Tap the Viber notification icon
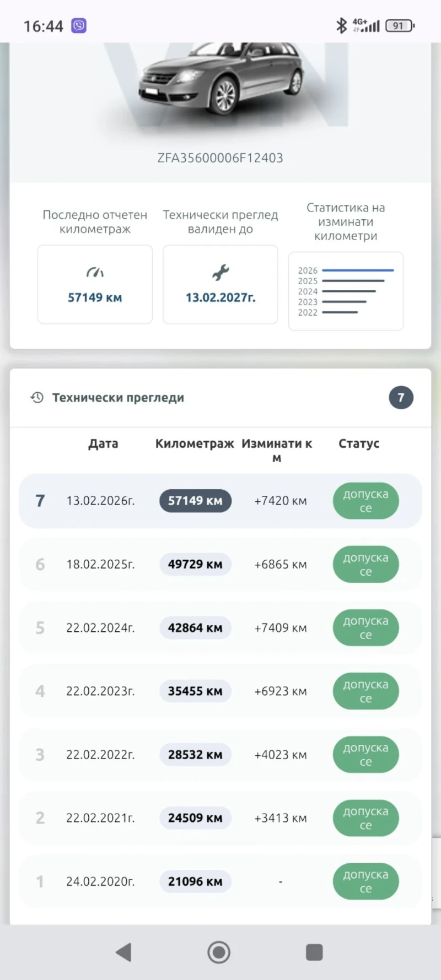This screenshot has width=441, height=980. [x=79, y=26]
